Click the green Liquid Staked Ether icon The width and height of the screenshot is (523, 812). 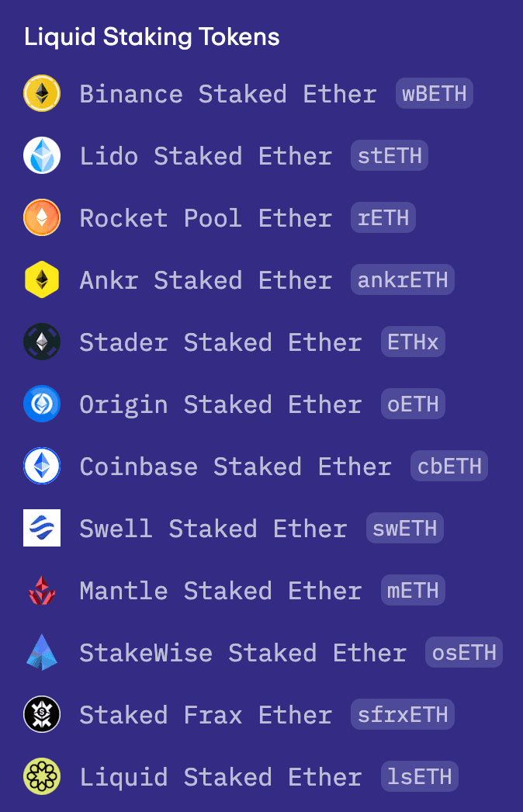click(x=42, y=777)
